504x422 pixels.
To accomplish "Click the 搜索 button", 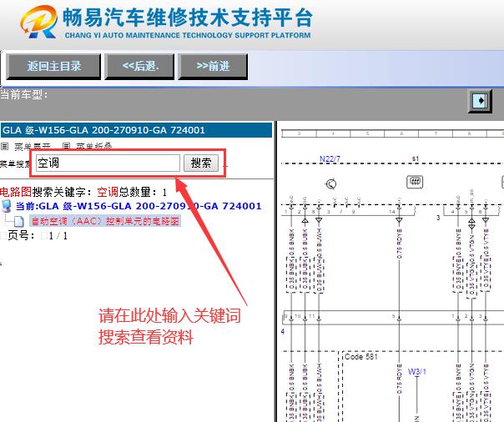I will [x=201, y=163].
